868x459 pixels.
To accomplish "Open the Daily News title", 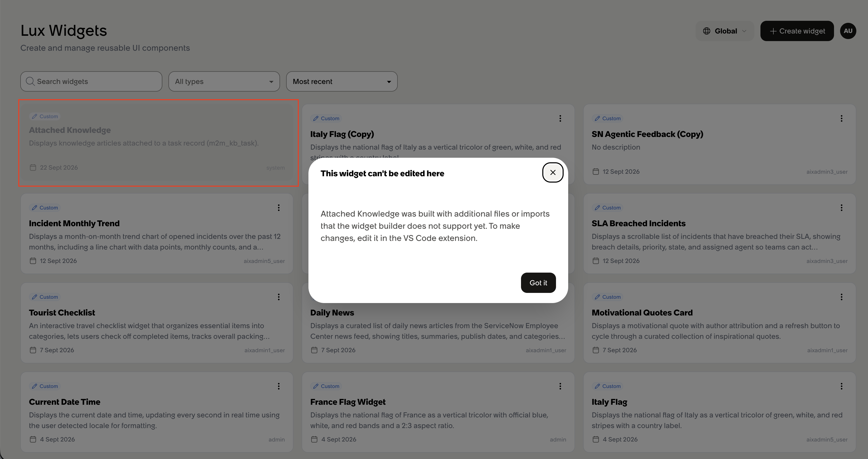I will (x=332, y=313).
